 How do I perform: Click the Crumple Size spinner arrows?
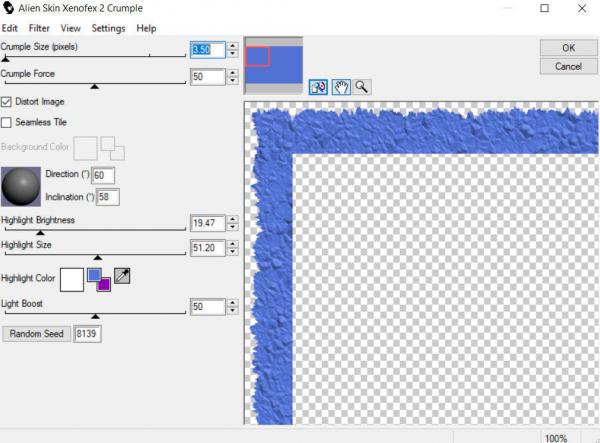[x=233, y=49]
